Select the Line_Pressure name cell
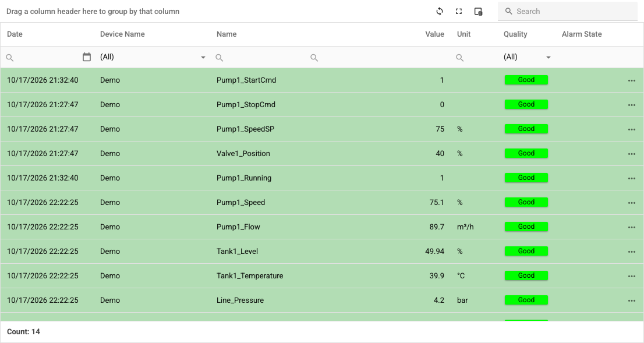The width and height of the screenshot is (644, 343). click(x=240, y=300)
